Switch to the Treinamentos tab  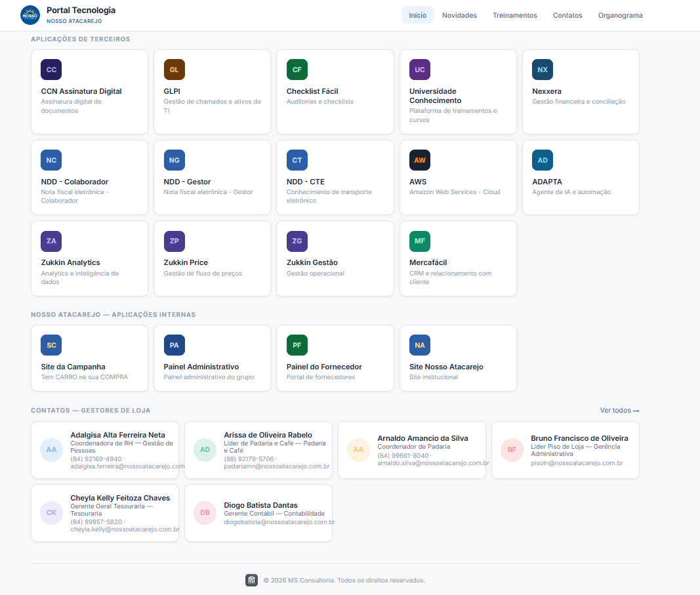(515, 15)
